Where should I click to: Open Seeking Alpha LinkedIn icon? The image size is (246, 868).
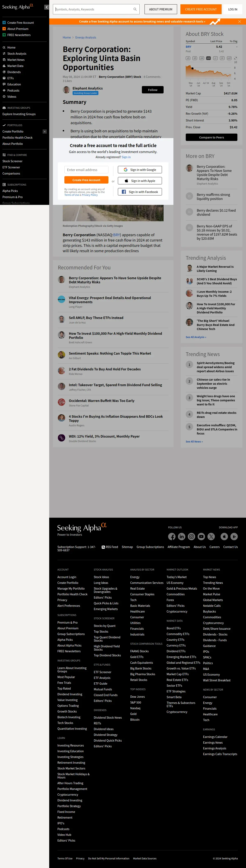coord(182,537)
